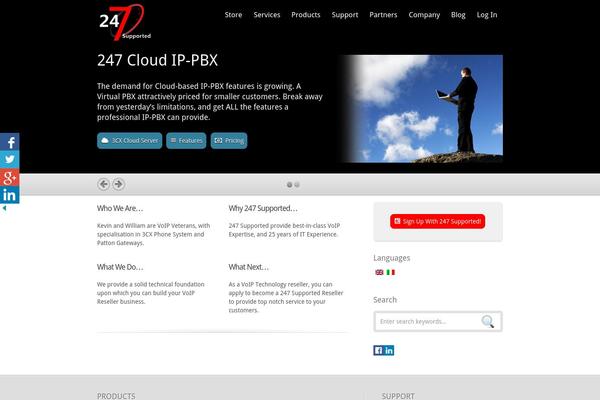Click the 247 Cloud IP-PBX title
The image size is (600, 400).
point(157,60)
